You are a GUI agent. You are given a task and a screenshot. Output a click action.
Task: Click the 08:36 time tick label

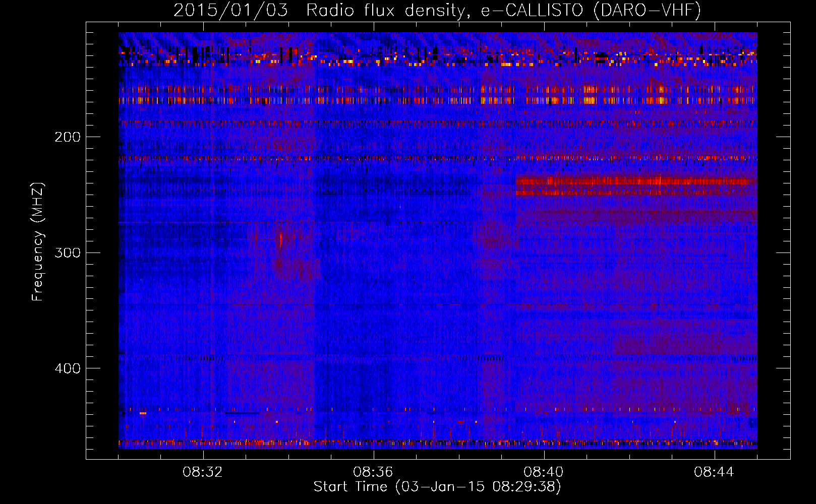[373, 472]
